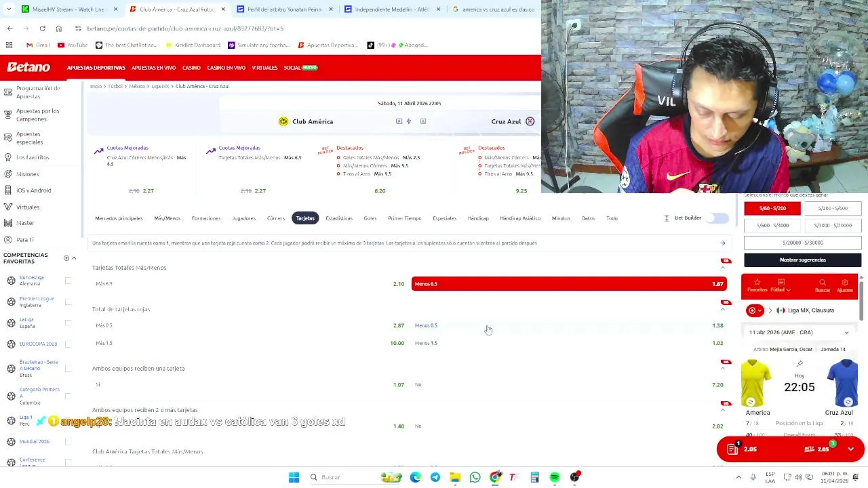Check the Bundesliga Alemania checkbox
This screenshot has width=868, height=488.
pyautogui.click(x=68, y=281)
